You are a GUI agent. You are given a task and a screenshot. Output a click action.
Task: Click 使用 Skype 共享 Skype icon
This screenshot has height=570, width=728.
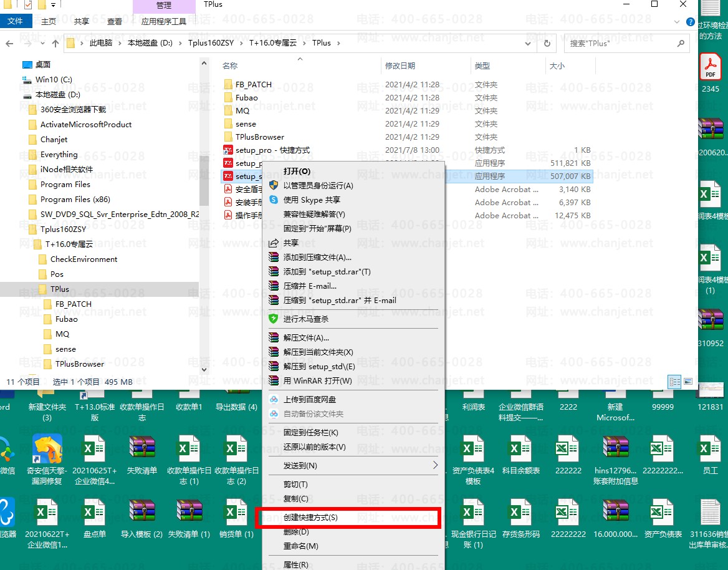(274, 200)
